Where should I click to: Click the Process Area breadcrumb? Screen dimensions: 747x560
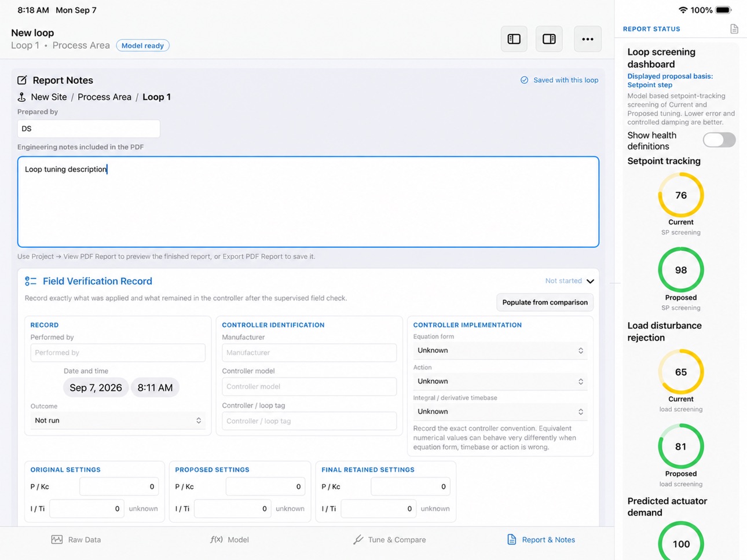pos(104,97)
